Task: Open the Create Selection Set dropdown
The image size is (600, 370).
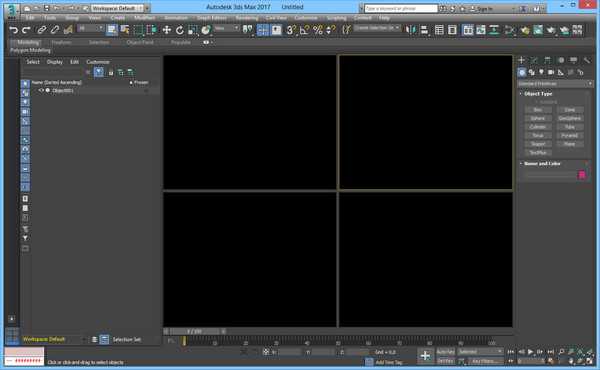Action: (377, 28)
